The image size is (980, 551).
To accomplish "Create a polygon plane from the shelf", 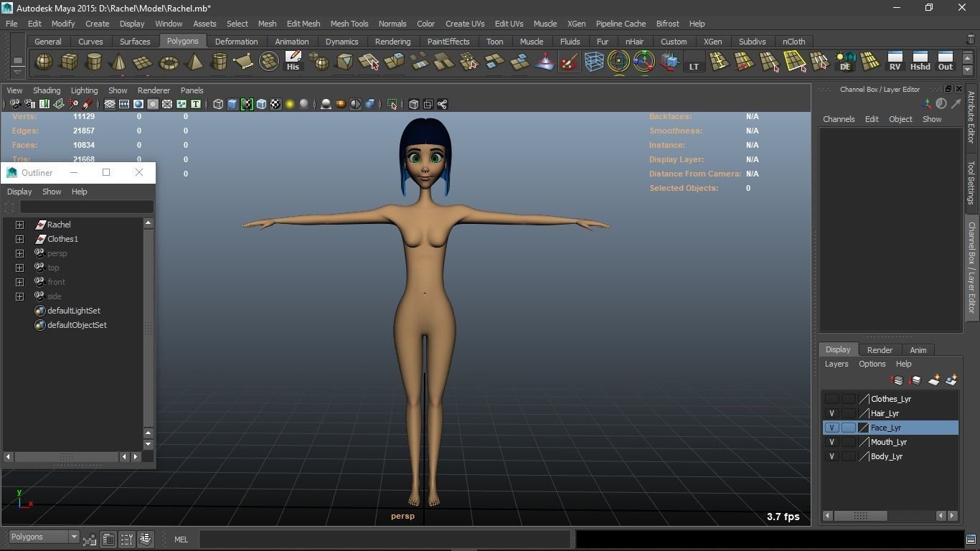I will click(x=143, y=62).
